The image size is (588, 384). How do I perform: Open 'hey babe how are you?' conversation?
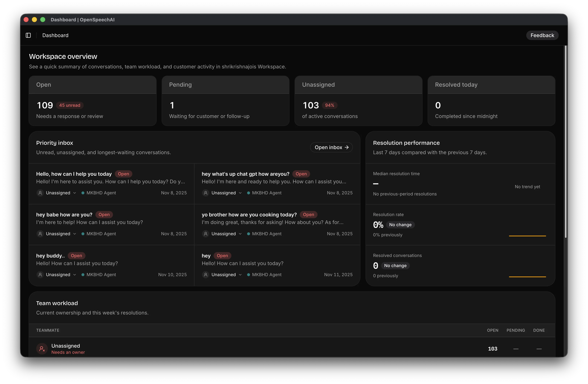point(111,225)
